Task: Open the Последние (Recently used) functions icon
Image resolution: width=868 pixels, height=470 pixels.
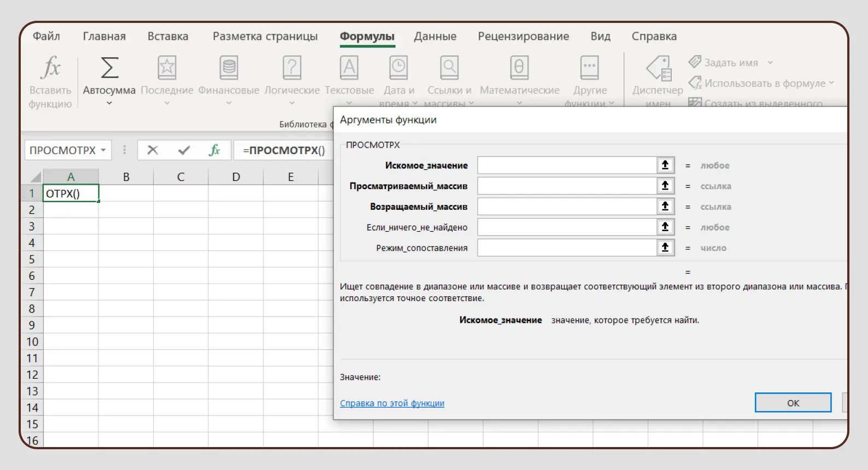Action: click(x=167, y=68)
